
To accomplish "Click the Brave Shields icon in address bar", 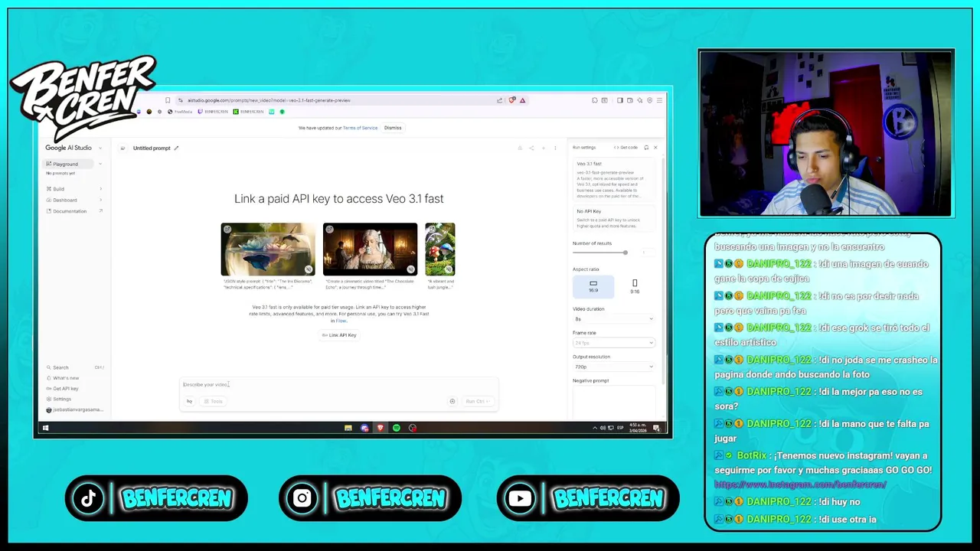I will coord(512,100).
